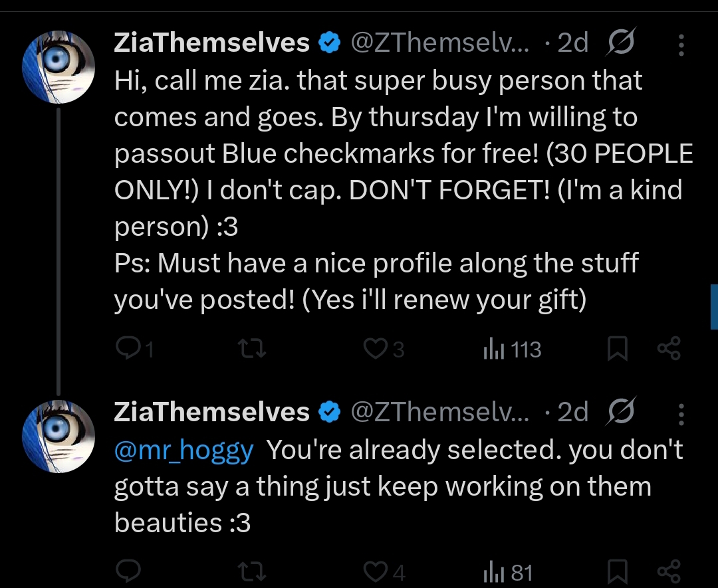
Task: View analytics showing 113 views
Action: click(x=512, y=349)
